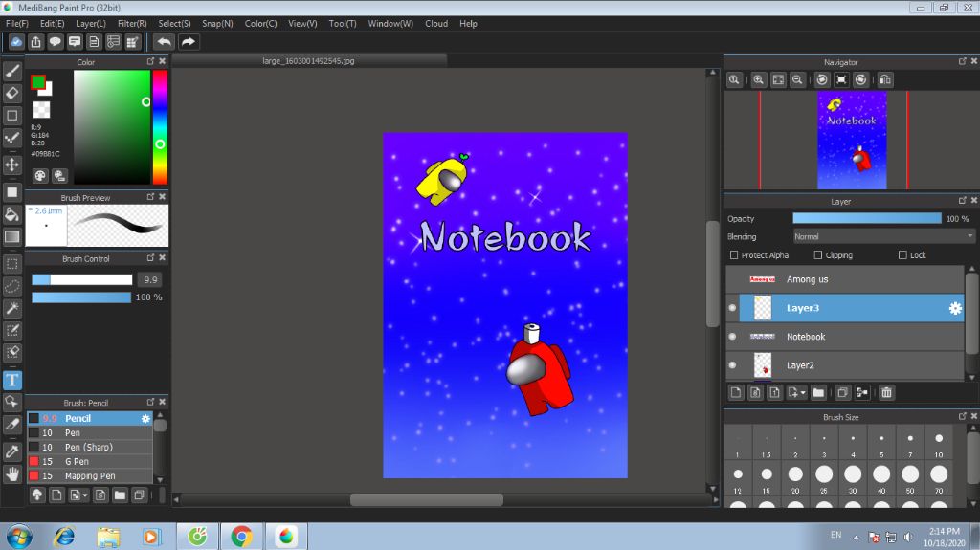Select the Eraser tool
Viewport: 980px width, 550px height.
pos(11,93)
